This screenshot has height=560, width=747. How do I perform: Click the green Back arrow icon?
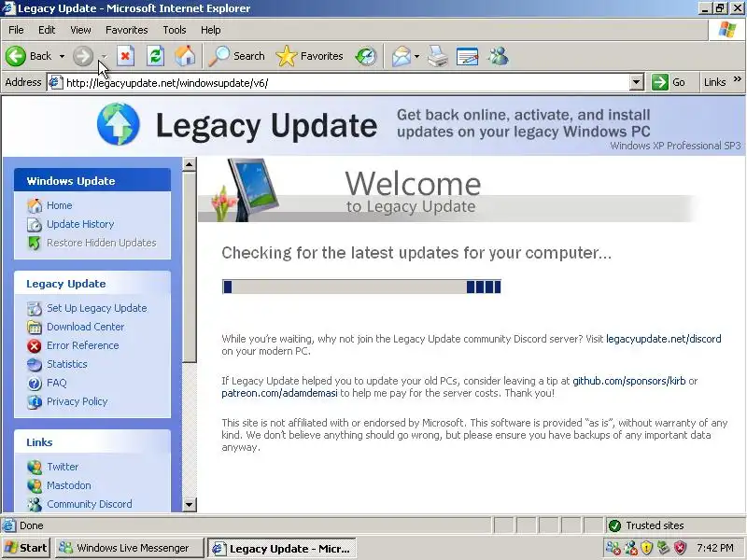pyautogui.click(x=16, y=56)
